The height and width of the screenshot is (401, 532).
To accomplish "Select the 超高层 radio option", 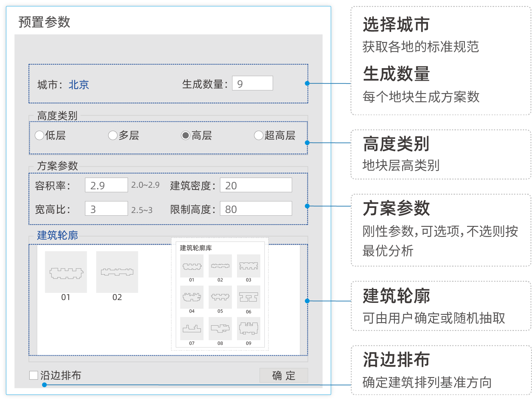I will click(x=258, y=135).
